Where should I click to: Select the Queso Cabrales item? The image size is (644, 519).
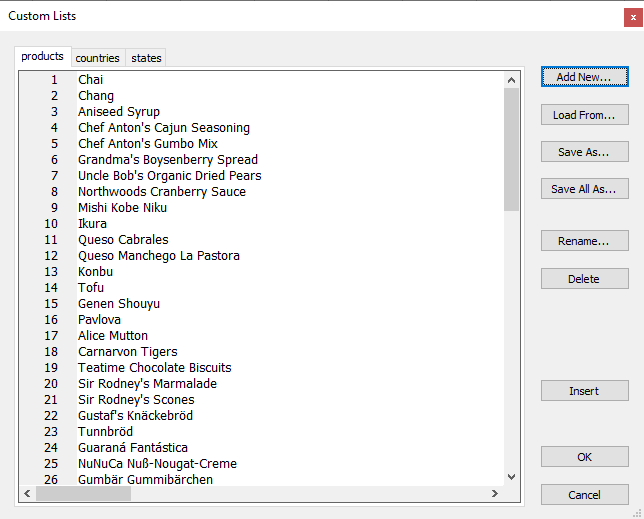(x=123, y=240)
